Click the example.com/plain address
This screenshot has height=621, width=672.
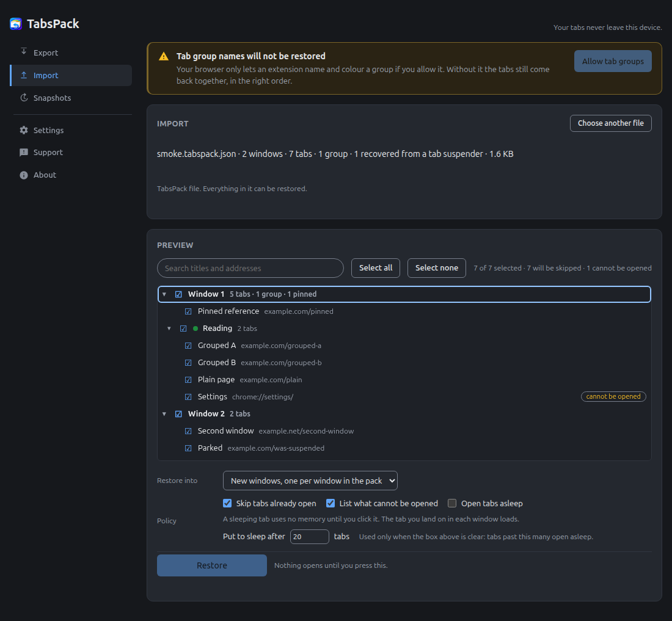point(271,380)
